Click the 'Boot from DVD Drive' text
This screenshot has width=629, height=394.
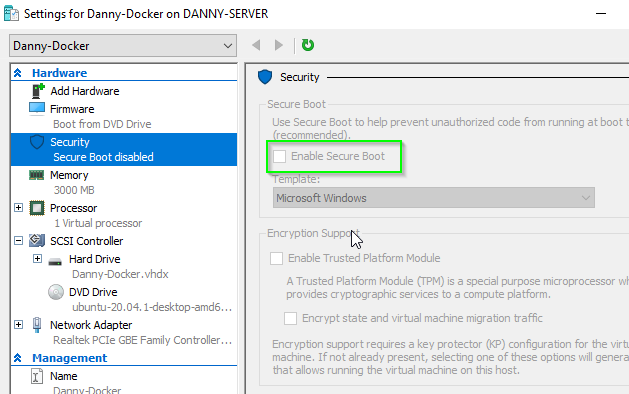tap(102, 124)
